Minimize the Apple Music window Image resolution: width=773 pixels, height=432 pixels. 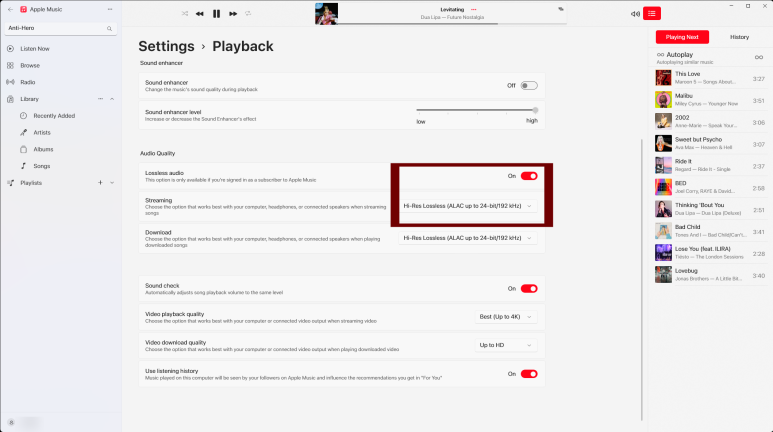click(731, 6)
